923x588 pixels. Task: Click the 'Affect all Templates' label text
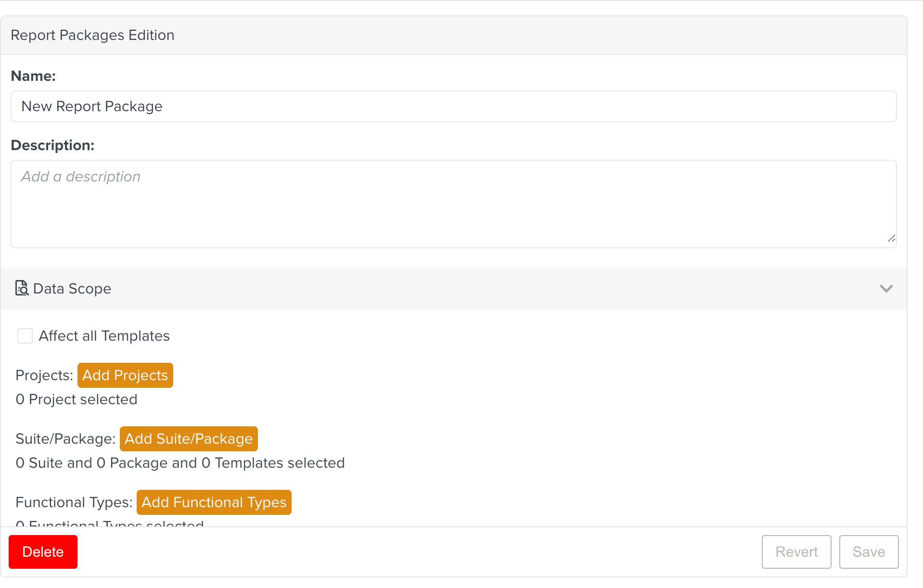[x=104, y=336]
